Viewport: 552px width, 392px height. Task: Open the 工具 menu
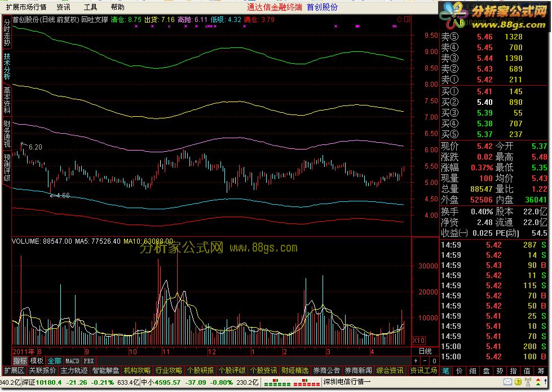pyautogui.click(x=90, y=7)
